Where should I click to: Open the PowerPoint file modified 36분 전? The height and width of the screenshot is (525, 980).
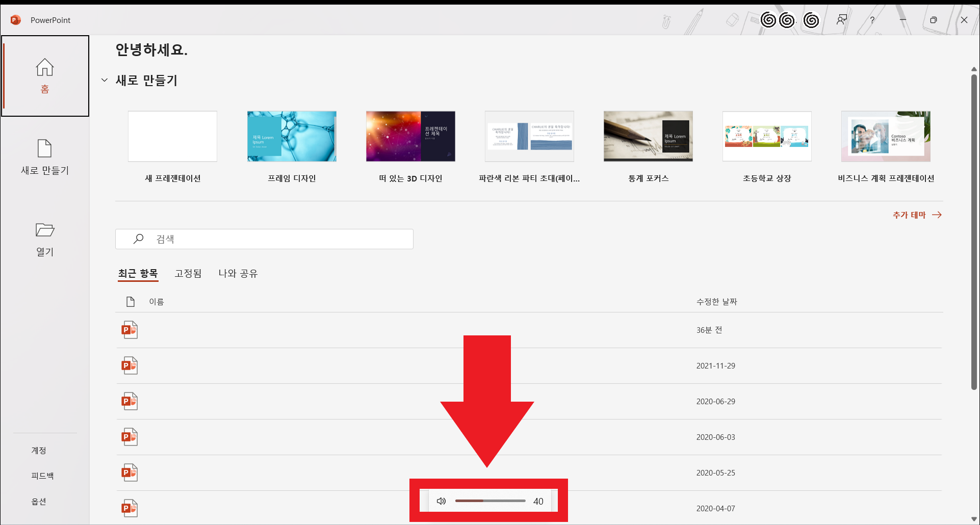(x=529, y=330)
